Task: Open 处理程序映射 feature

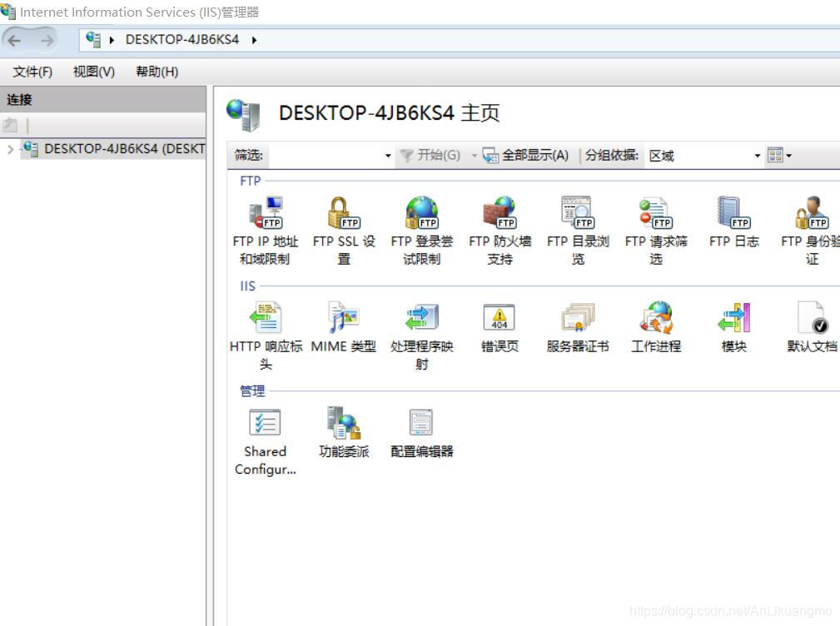Action: pyautogui.click(x=422, y=335)
